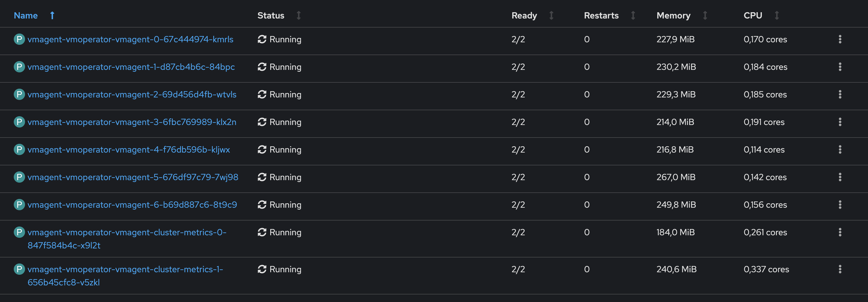
Task: Open the kebab menu for vmagent-4 pod
Action: 840,149
